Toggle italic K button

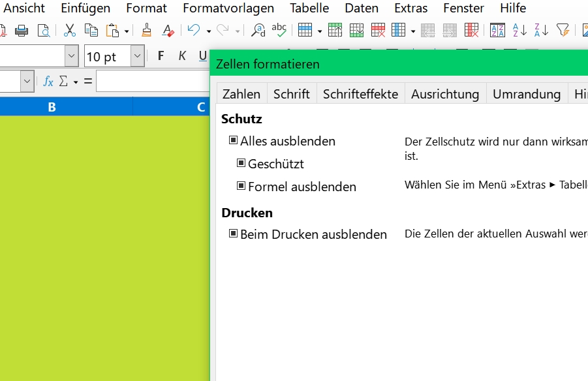point(182,56)
